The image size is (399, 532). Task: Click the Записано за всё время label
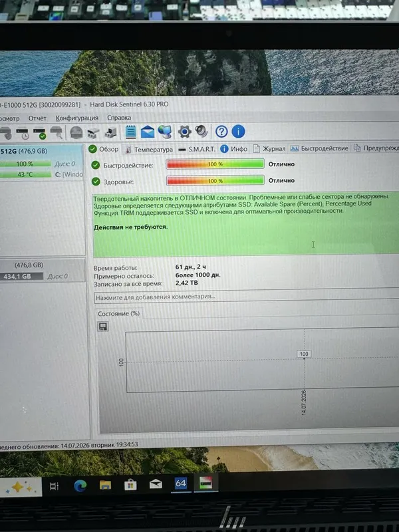(x=128, y=284)
